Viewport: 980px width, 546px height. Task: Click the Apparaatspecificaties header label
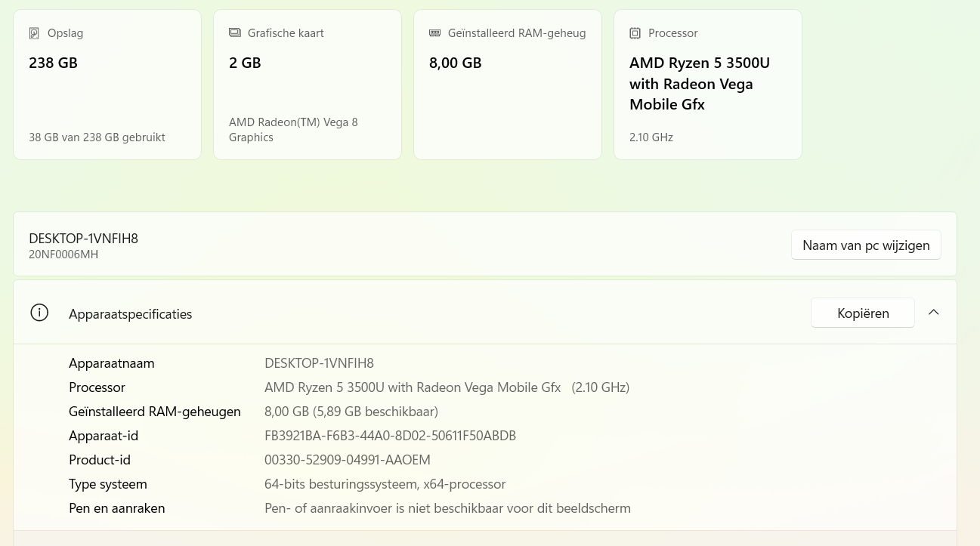coord(131,313)
